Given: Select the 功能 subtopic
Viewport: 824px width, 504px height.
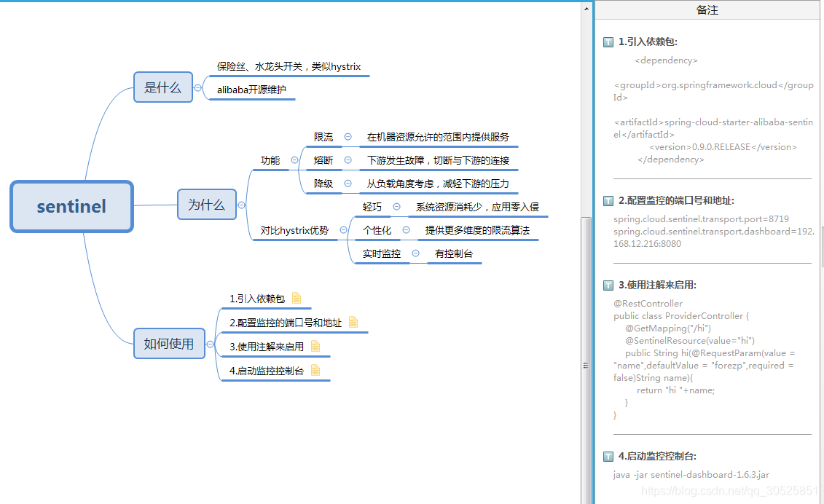Looking at the screenshot, I should pos(270,160).
